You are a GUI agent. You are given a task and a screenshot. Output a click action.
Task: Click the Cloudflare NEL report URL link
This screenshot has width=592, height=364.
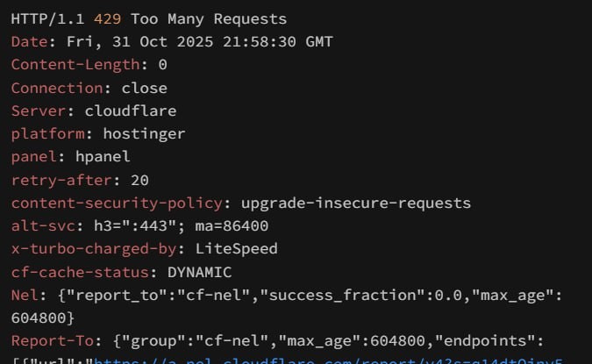tap(333, 360)
